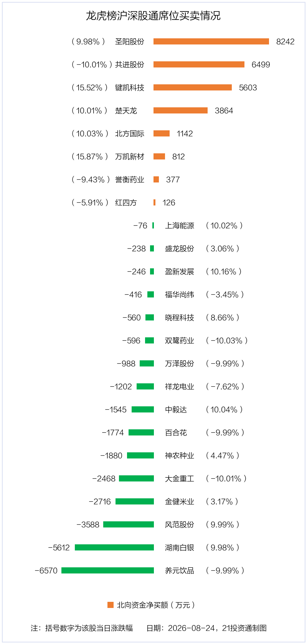Click the -6570 value label
307x644 pixels.
(46, 570)
